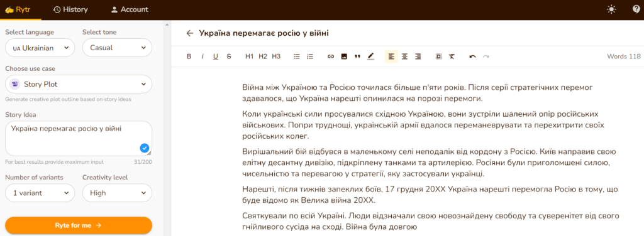
Task: Expand the Select tone Casual dropdown
Action: pyautogui.click(x=117, y=48)
